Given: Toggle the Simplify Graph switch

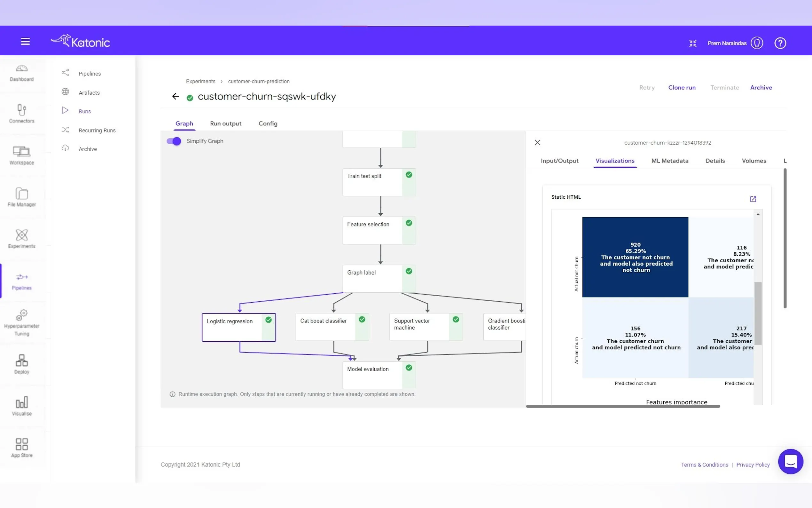Looking at the screenshot, I should [x=174, y=141].
